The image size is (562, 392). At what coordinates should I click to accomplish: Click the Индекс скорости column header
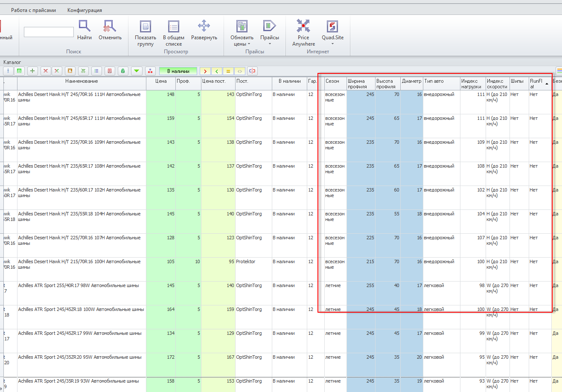tap(498, 84)
